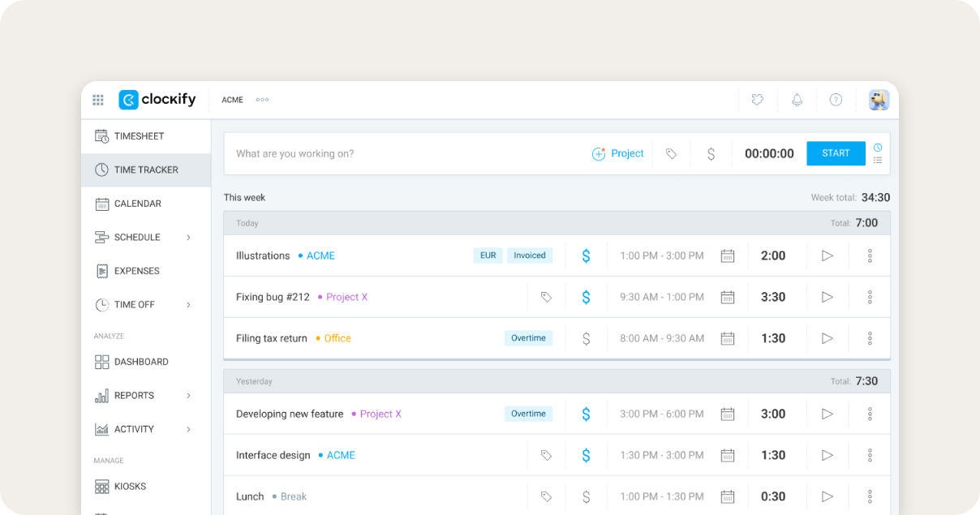
Task: Start the timer with START button
Action: (836, 153)
